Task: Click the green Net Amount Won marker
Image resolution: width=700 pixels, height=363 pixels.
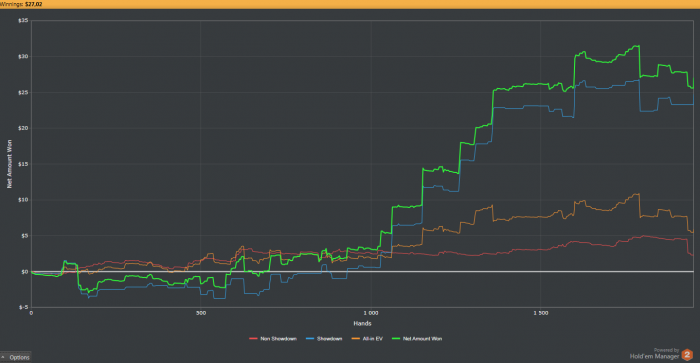Action: coord(396,339)
